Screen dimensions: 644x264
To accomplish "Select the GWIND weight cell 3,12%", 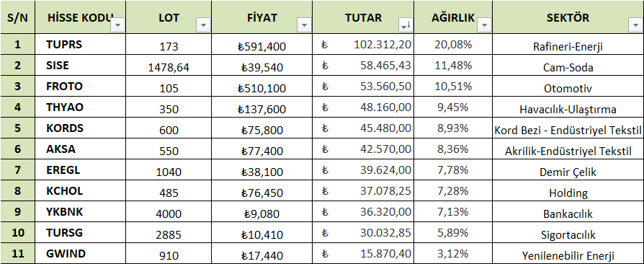I will (x=453, y=254).
